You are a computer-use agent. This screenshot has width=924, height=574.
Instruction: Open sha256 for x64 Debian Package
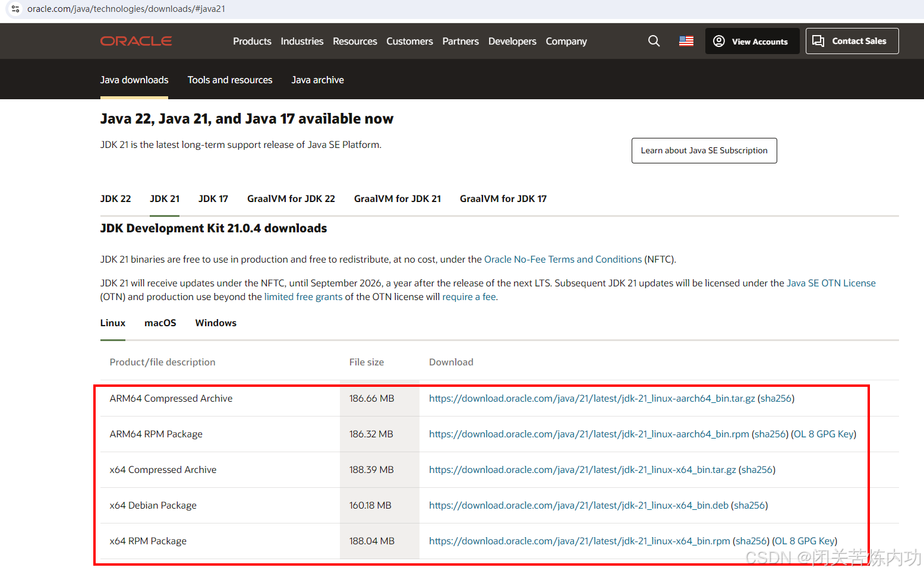click(749, 505)
